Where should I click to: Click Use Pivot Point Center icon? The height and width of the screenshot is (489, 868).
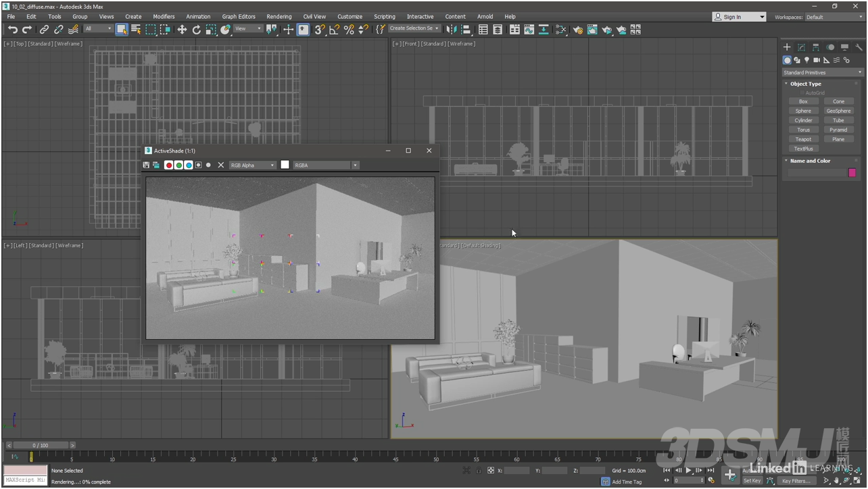[x=272, y=30]
